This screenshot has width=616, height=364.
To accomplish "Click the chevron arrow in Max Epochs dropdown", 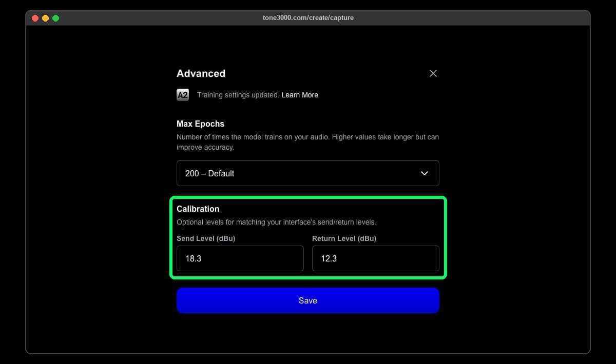I will (425, 173).
